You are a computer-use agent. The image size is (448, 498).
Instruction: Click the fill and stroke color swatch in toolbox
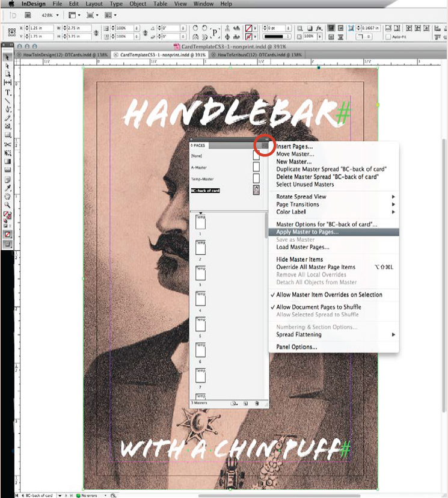point(8,215)
